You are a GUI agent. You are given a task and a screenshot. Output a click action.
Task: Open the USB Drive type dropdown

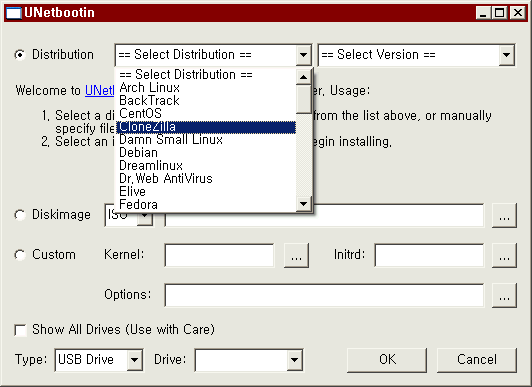134,360
